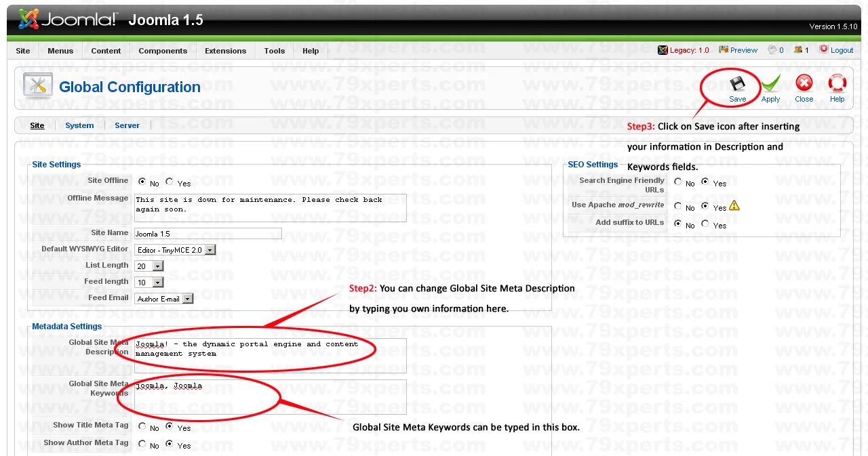Image resolution: width=868 pixels, height=456 pixels.
Task: Switch to the Site configuration tab
Action: [x=37, y=125]
